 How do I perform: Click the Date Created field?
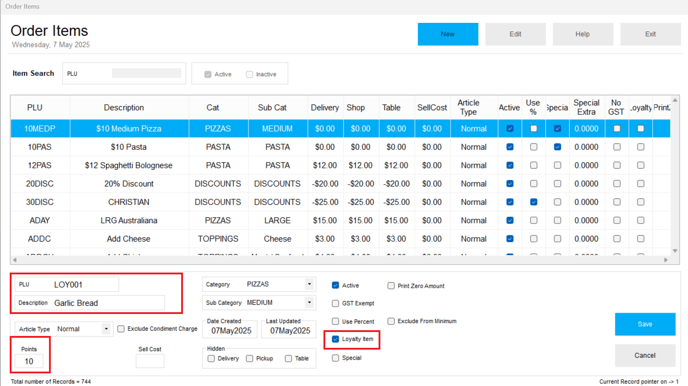[231, 331]
